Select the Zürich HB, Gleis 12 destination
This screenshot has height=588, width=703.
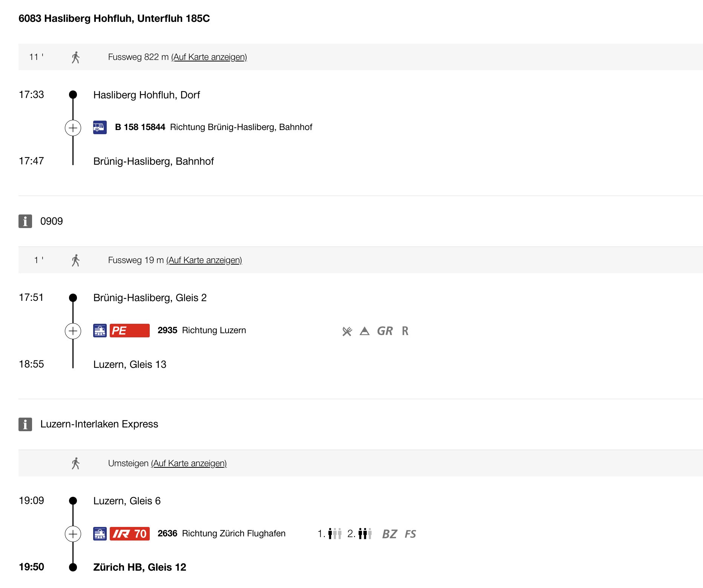140,567
